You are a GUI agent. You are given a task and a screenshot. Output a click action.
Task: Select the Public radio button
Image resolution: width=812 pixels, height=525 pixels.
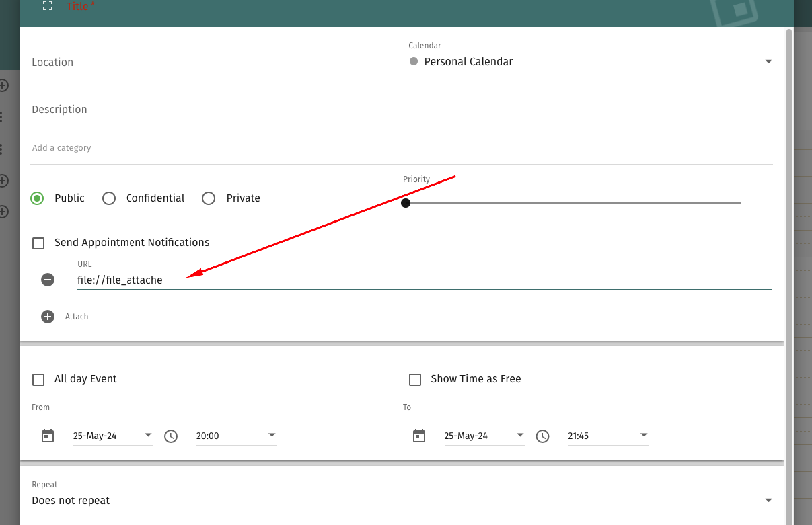pos(38,198)
